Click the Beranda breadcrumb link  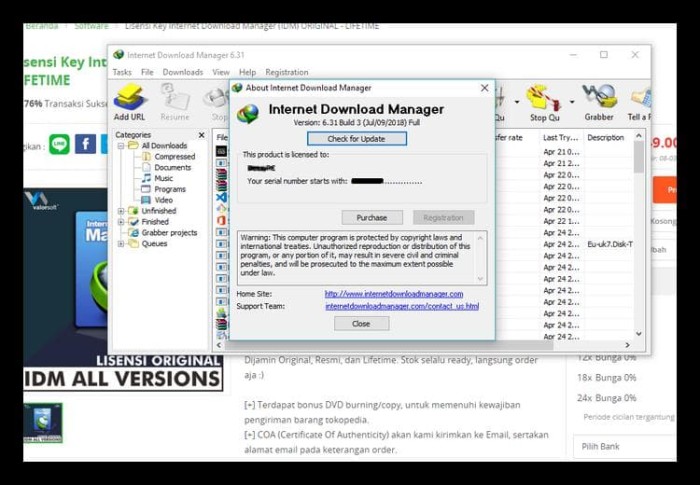[x=42, y=26]
